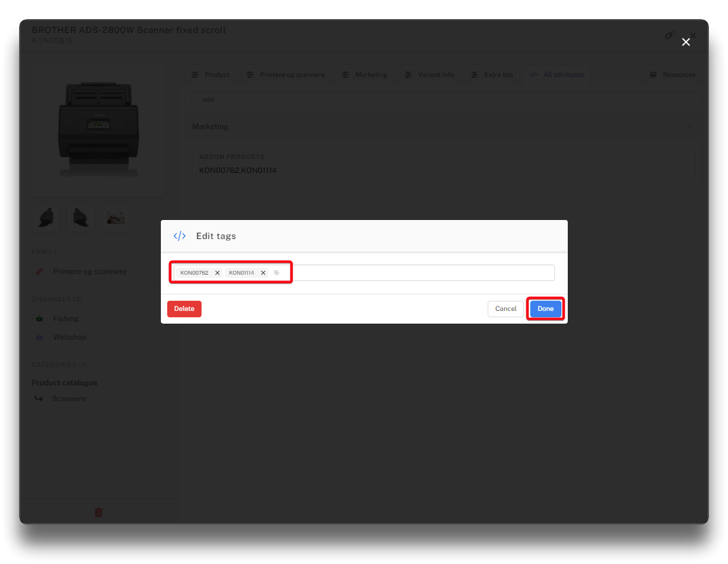728x564 pixels.
Task: Select the main scanner product image
Action: (99, 130)
